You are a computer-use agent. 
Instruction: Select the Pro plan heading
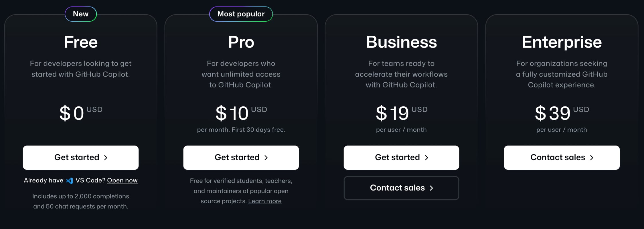click(x=241, y=42)
